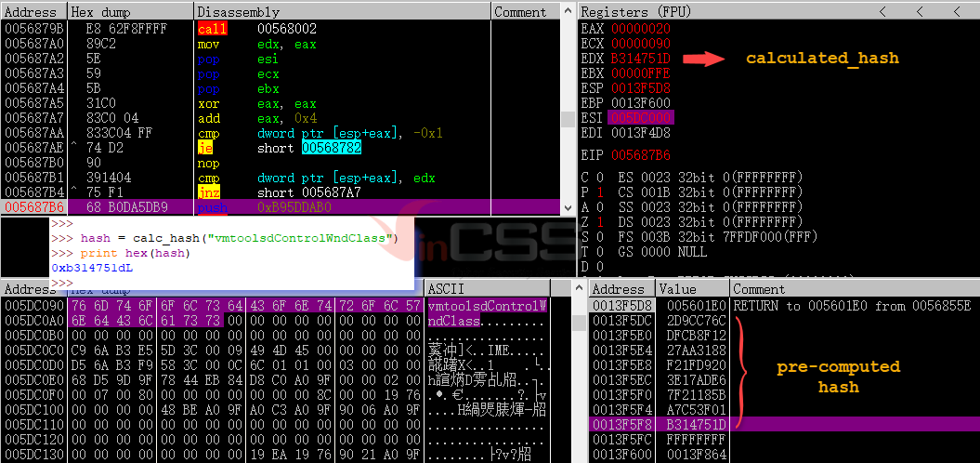
Task: Select stack value 3E17ADE6
Action: click(696, 379)
